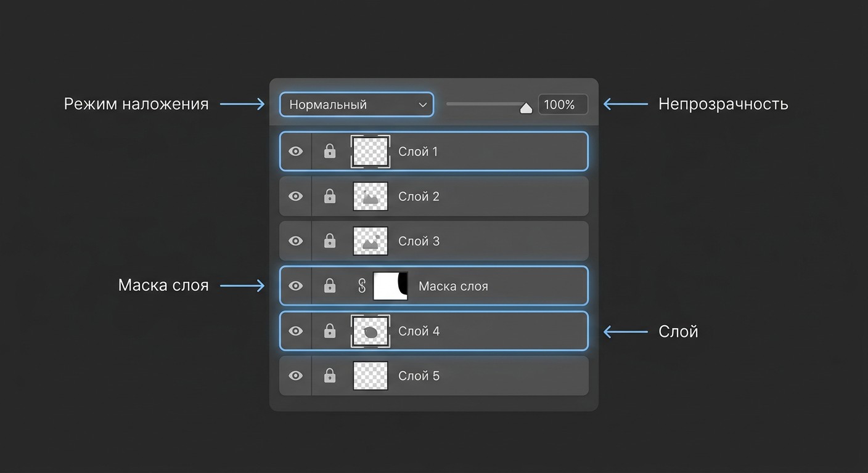Click the lock icon on Слой 3

(x=330, y=241)
